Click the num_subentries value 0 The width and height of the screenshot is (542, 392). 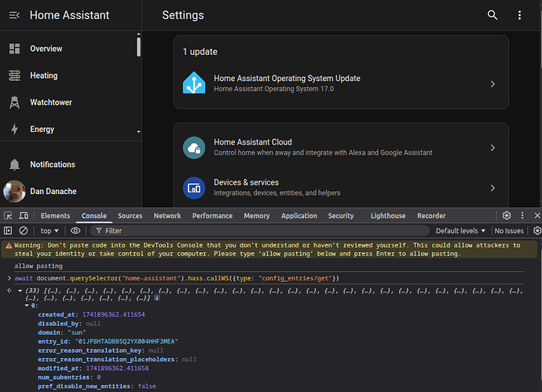tap(99, 377)
